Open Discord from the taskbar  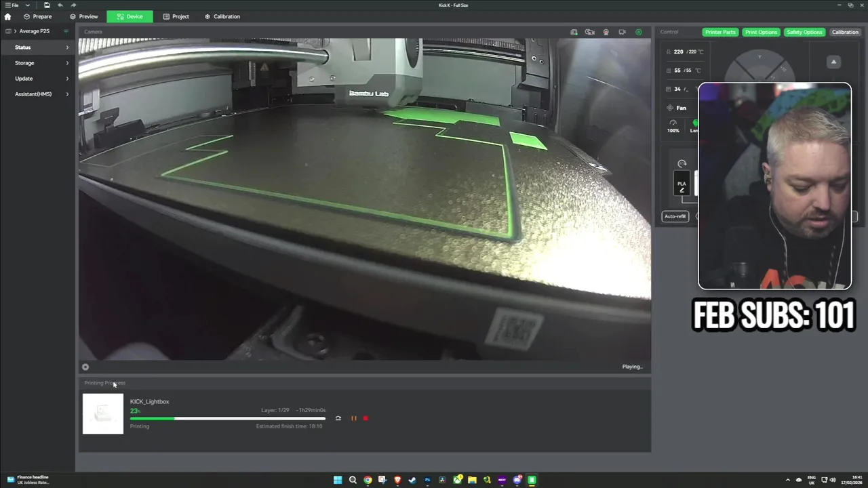click(517, 480)
